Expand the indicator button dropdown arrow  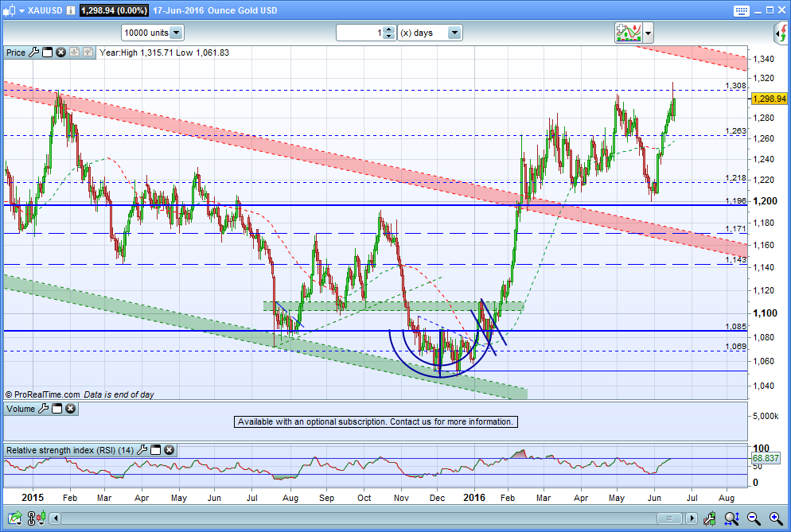click(649, 33)
